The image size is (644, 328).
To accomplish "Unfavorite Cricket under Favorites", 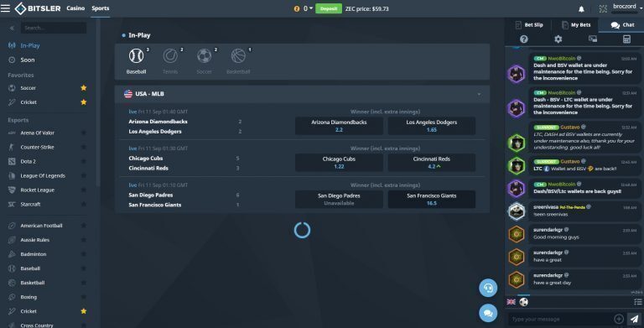I will (x=84, y=102).
